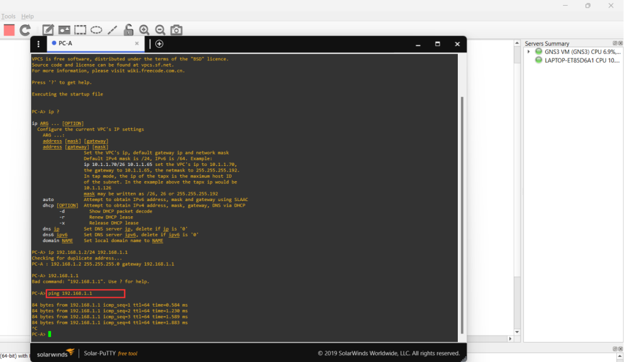The height and width of the screenshot is (362, 644).
Task: Select the Add a note tool
Action: pyautogui.click(x=48, y=30)
